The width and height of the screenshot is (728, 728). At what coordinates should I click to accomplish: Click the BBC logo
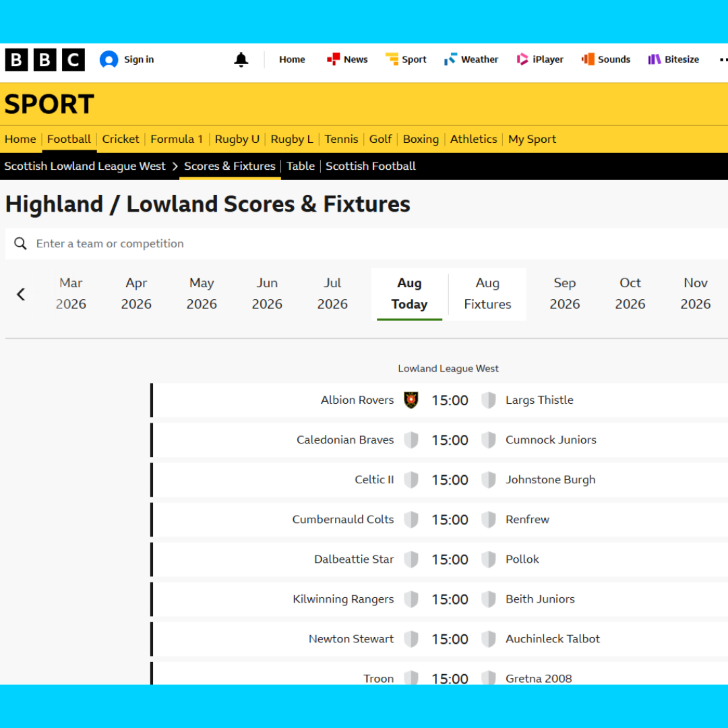click(45, 59)
